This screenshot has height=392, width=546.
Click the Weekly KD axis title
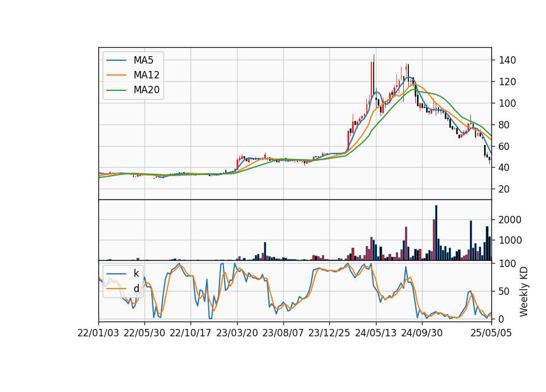(x=524, y=291)
